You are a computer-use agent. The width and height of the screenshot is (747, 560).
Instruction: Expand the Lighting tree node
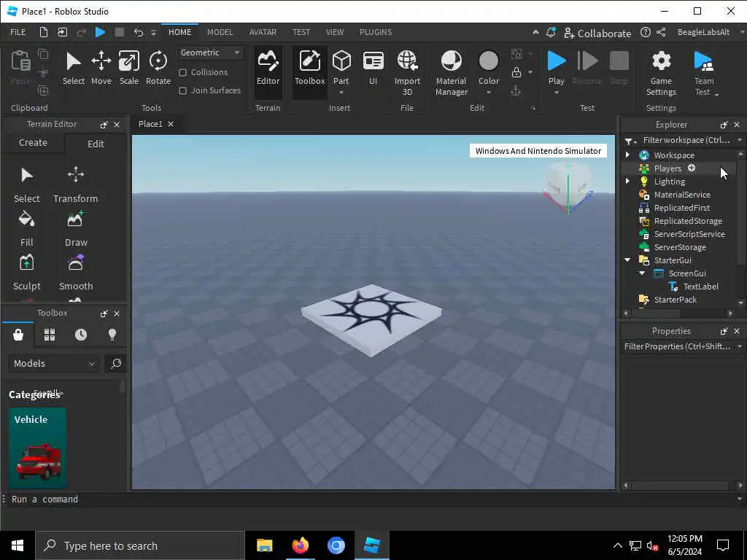(x=627, y=181)
